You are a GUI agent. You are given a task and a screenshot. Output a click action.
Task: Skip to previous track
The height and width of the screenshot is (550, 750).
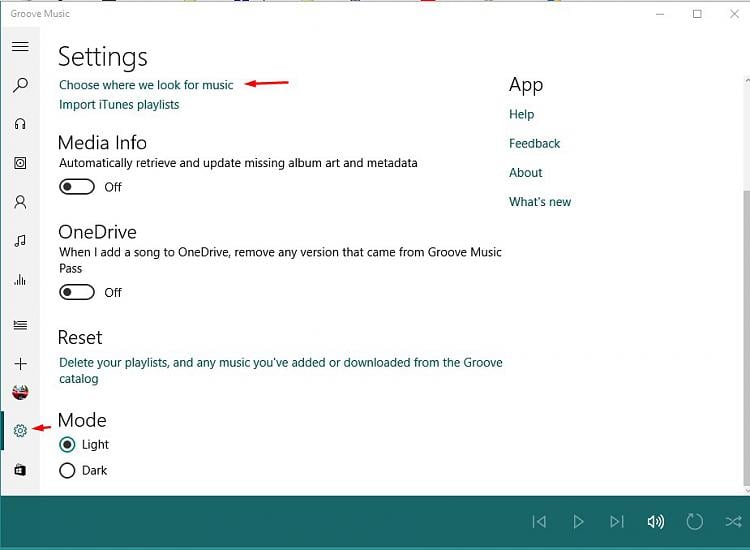[x=539, y=521]
